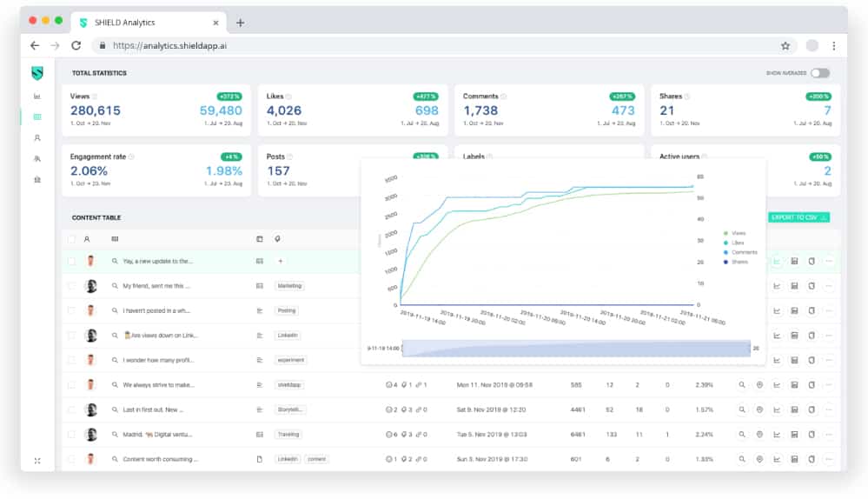868x499 pixels.
Task: Click the chart's time range slider
Action: [575, 349]
